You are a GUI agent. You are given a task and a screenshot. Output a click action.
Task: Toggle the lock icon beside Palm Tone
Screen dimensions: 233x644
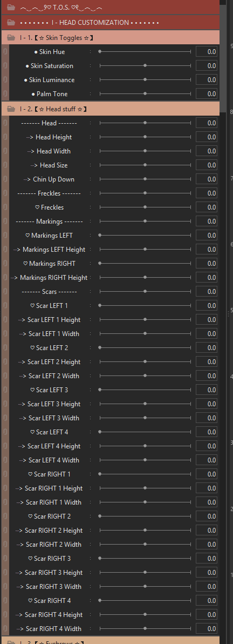click(x=5, y=93)
